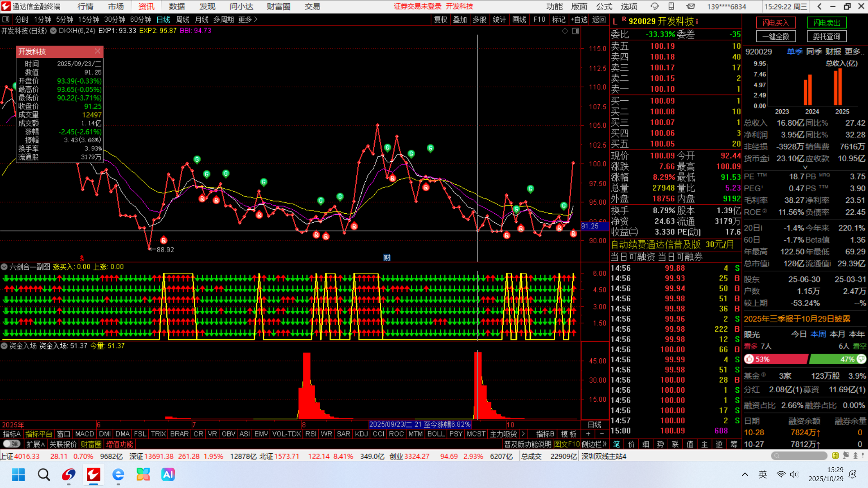Open the message envelope icon
The image size is (868, 488).
click(x=690, y=6)
